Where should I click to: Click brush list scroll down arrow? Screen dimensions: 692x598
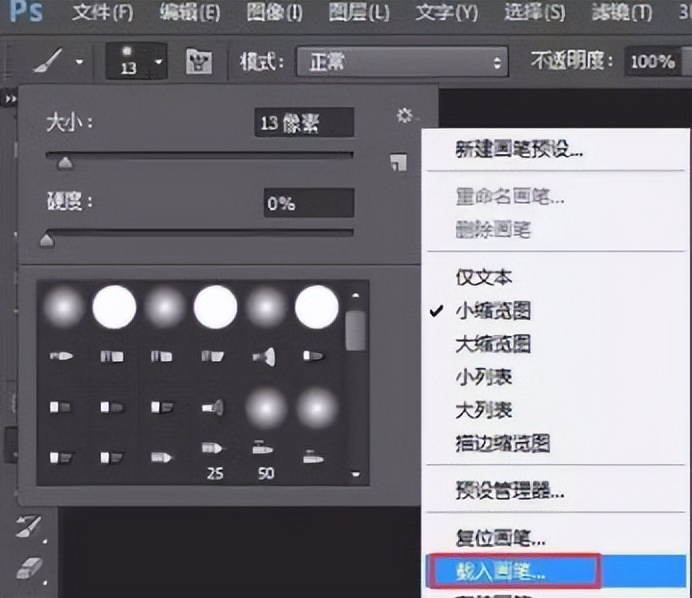356,474
